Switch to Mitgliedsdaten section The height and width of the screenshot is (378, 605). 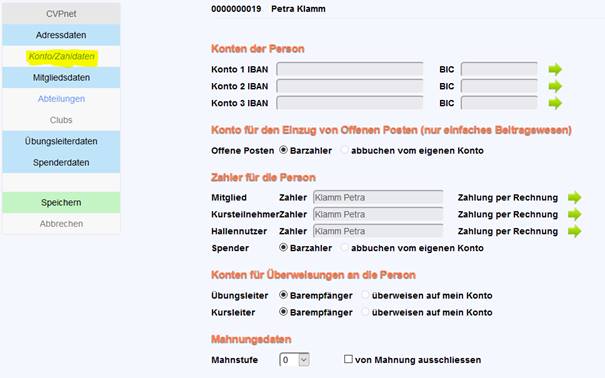point(61,78)
